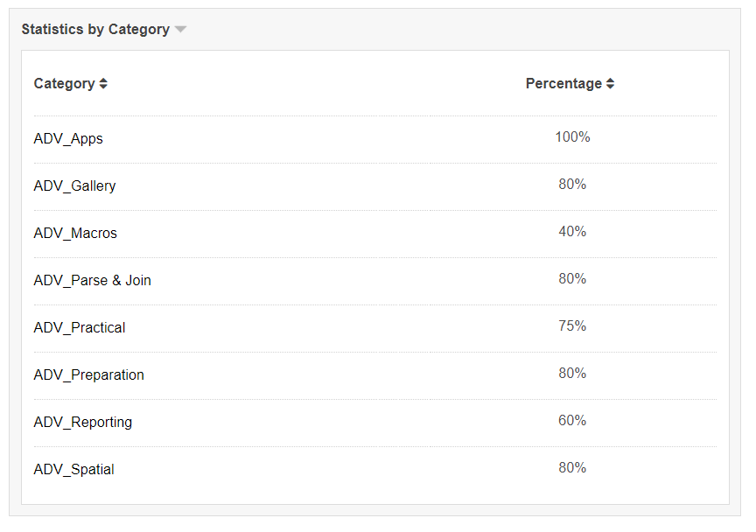Click the Statistics by Category title
The width and height of the screenshot is (756, 532).
click(95, 30)
